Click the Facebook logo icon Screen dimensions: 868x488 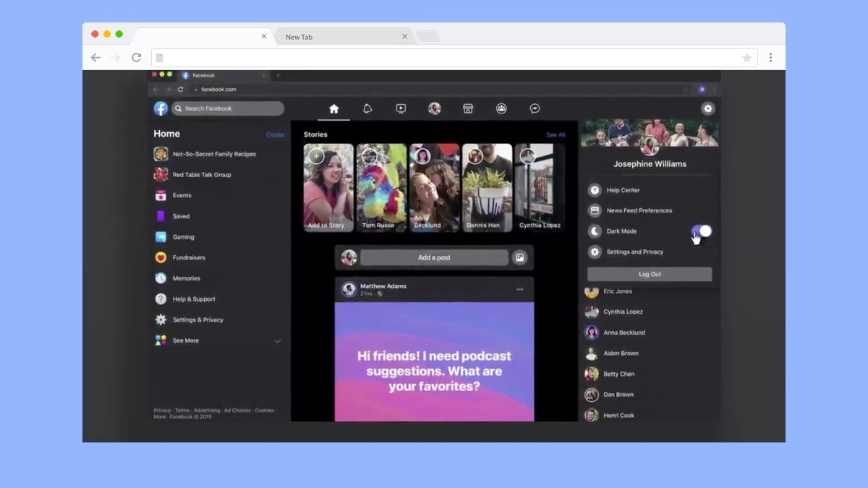pyautogui.click(x=161, y=108)
